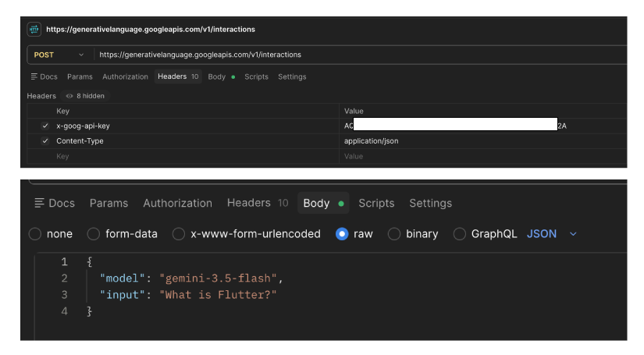The image size is (644, 355).
Task: Click the HTTP request icon beside the title
Action: pyautogui.click(x=34, y=29)
